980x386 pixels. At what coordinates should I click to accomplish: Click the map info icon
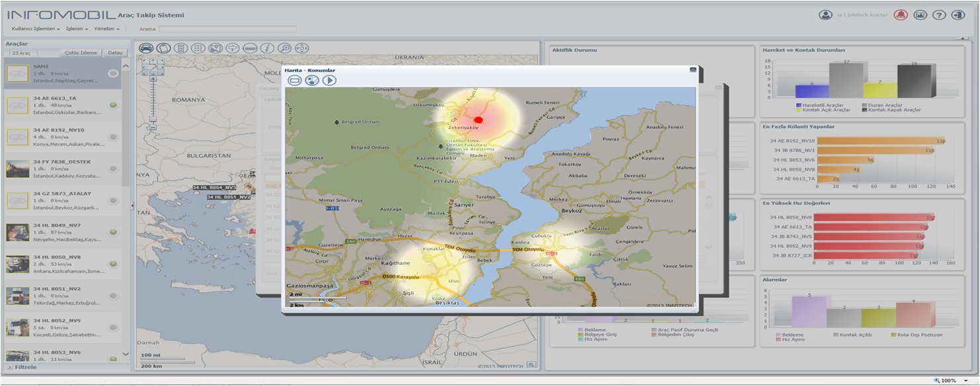(x=267, y=48)
